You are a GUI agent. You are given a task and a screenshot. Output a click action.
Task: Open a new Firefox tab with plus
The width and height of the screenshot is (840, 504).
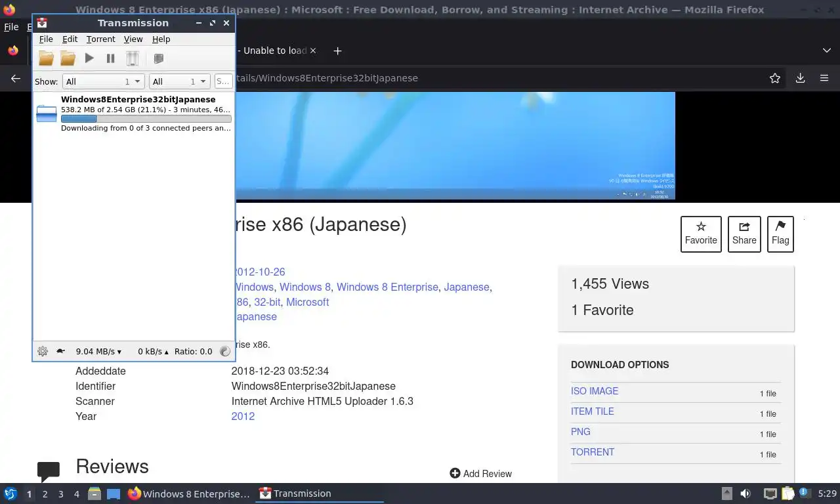click(x=337, y=51)
